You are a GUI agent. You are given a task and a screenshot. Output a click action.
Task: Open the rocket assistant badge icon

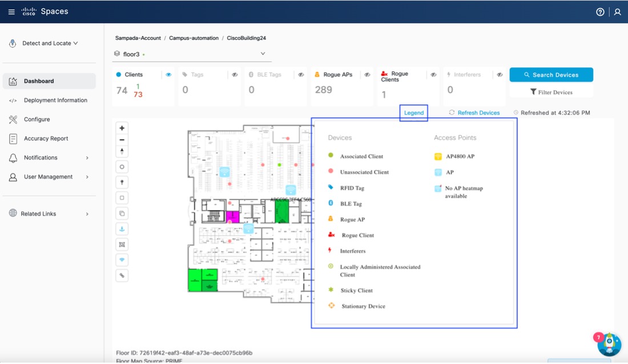coord(609,344)
